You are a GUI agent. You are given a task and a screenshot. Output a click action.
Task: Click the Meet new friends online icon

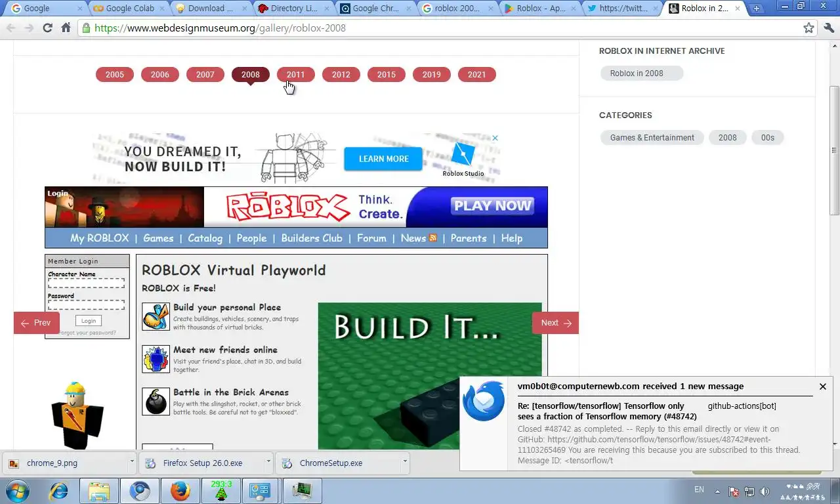coord(156,359)
